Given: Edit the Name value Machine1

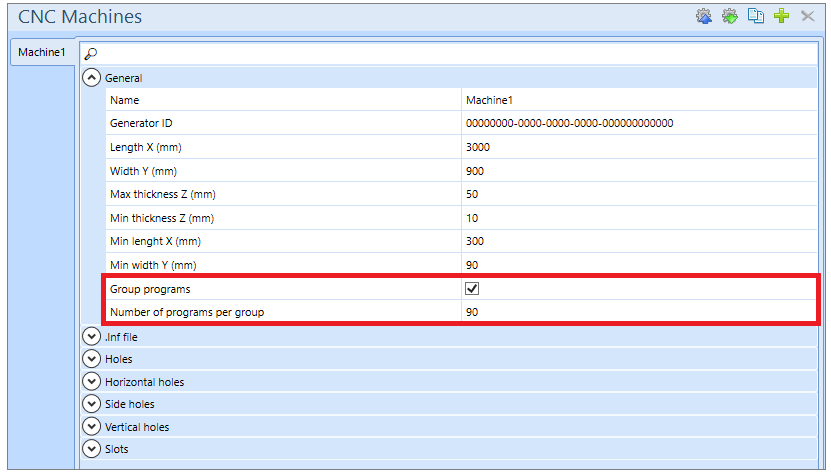Looking at the screenshot, I should click(x=639, y=100).
